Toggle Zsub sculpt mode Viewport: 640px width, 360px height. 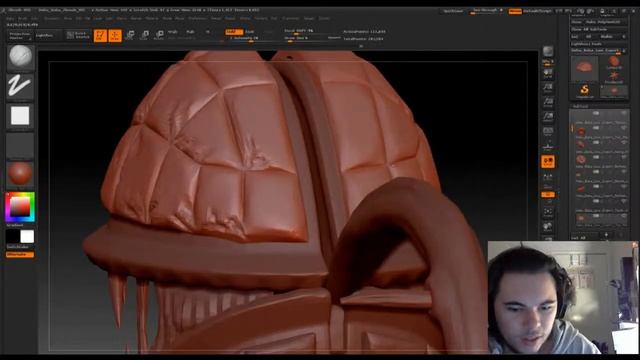click(249, 32)
